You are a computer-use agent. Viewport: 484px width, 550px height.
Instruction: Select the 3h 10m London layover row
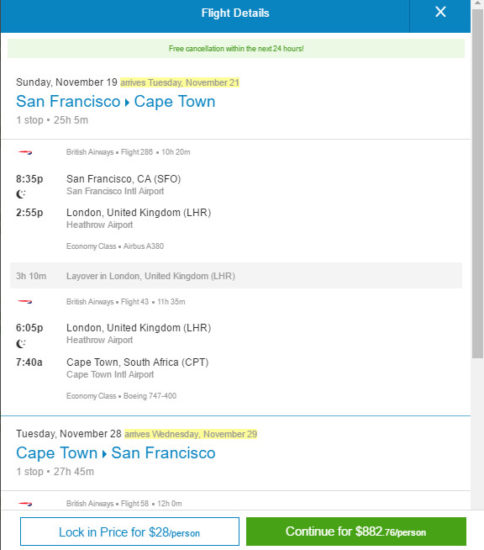click(236, 276)
